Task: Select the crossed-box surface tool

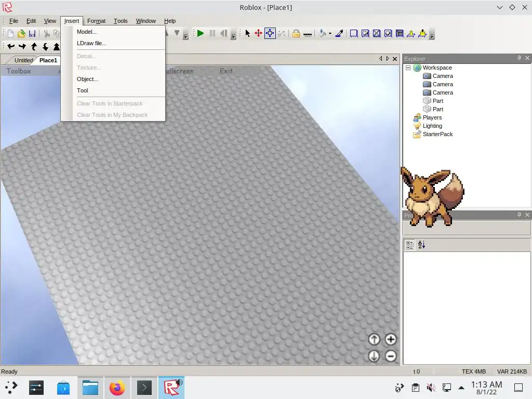Action: click(x=377, y=33)
